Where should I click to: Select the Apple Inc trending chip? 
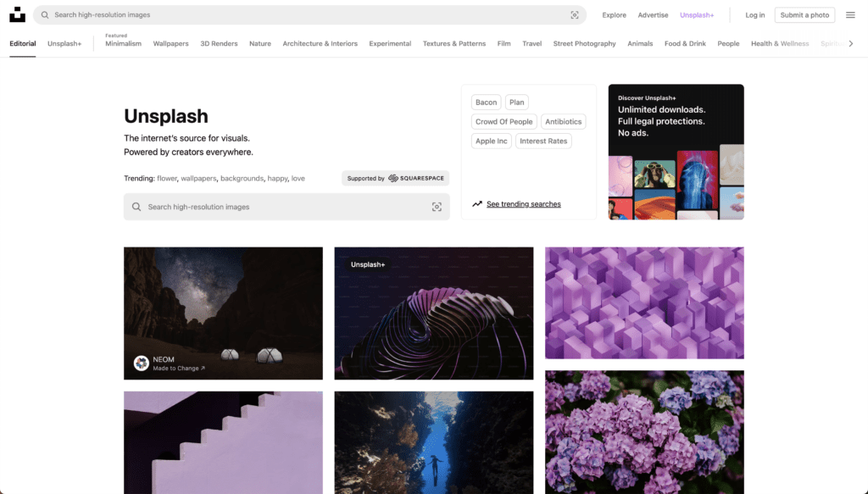coord(491,141)
